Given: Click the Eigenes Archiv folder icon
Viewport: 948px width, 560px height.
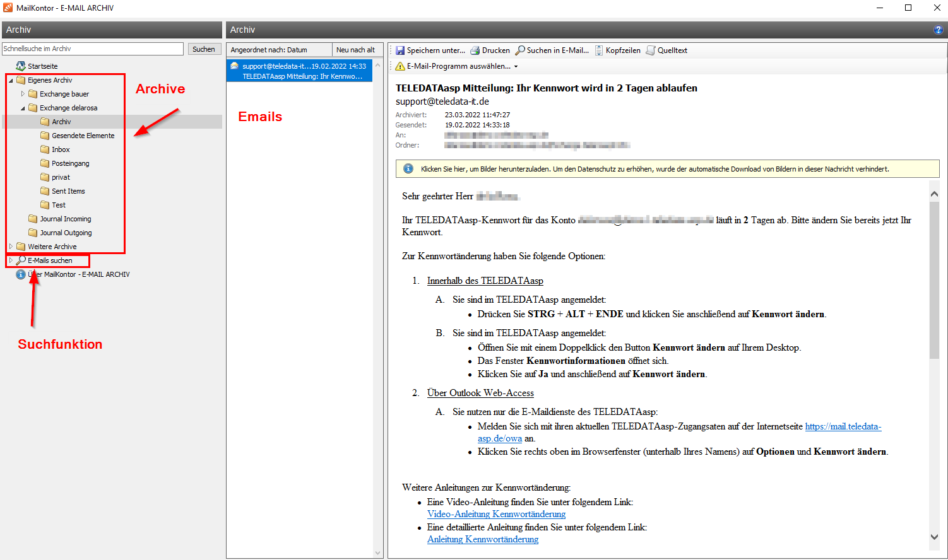Looking at the screenshot, I should click(21, 80).
